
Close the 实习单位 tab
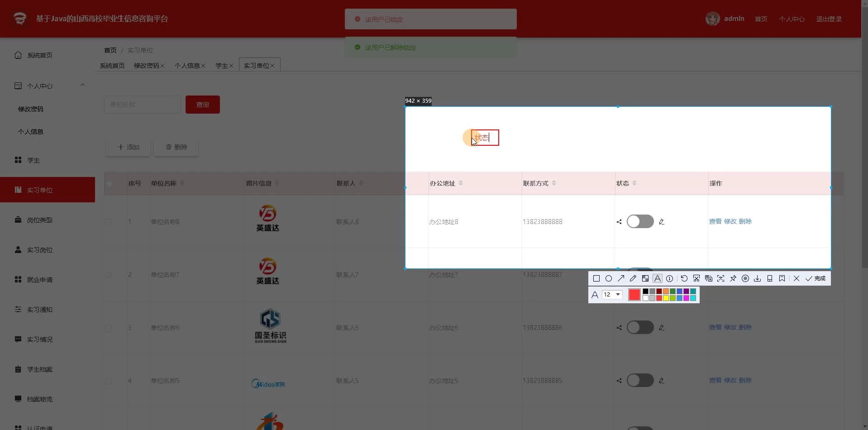coord(272,66)
